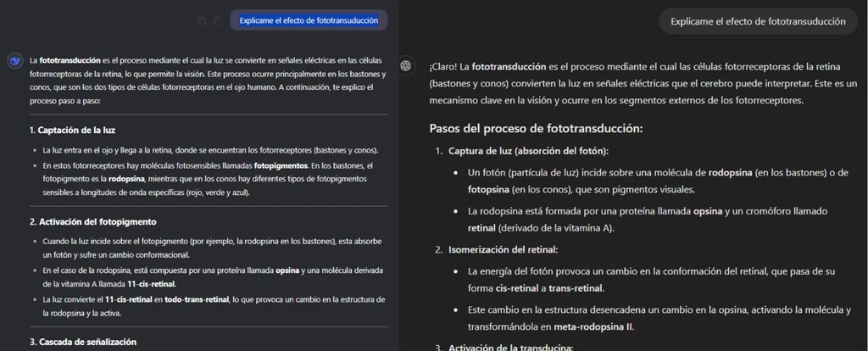Click 'Captura de luz (absorción del fotón):' item
This screenshot has width=868, height=351.
[x=528, y=151]
